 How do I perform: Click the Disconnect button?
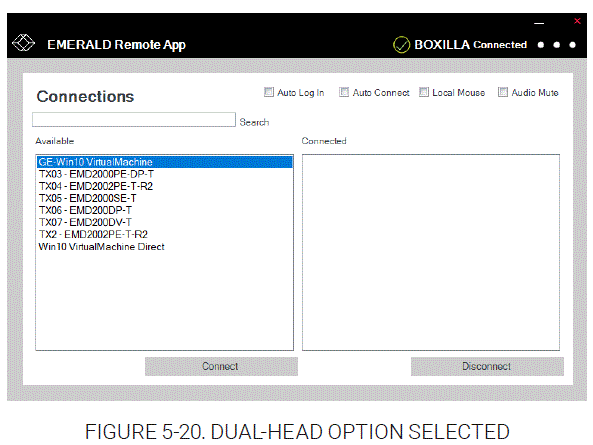(x=487, y=366)
